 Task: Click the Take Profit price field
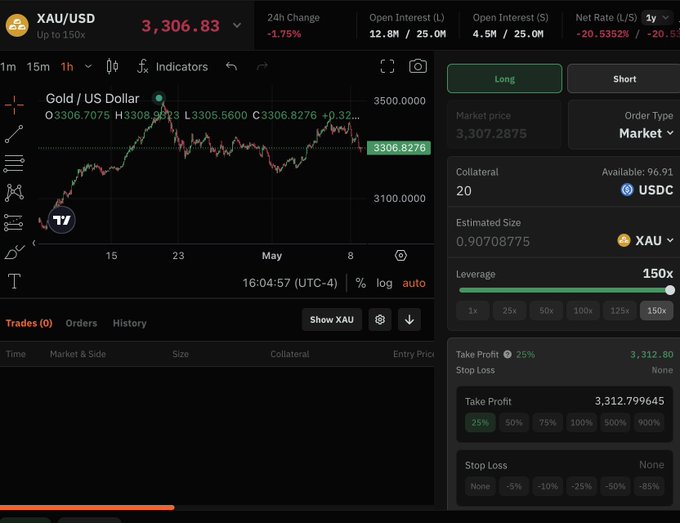pos(629,401)
